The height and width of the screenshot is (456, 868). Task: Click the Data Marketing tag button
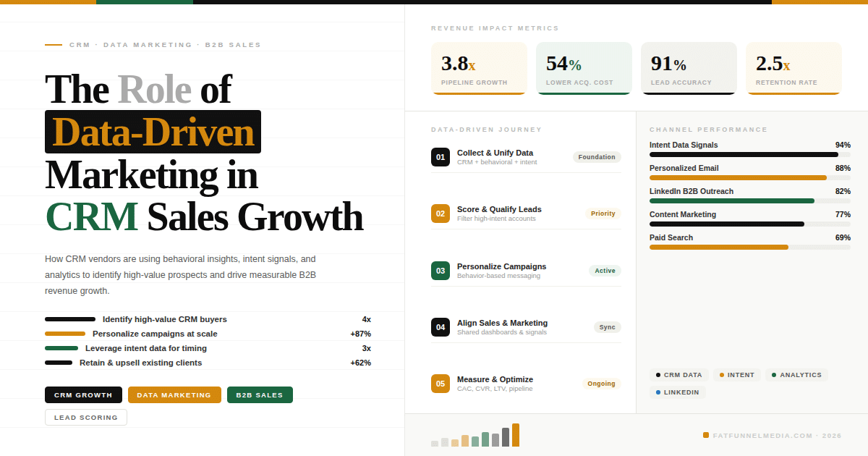174,395
